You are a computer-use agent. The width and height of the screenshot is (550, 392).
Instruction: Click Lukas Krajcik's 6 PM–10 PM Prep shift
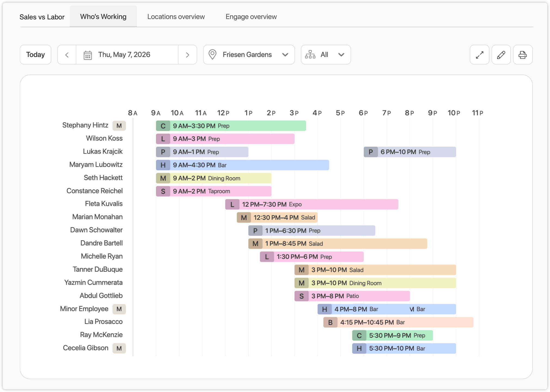point(410,152)
